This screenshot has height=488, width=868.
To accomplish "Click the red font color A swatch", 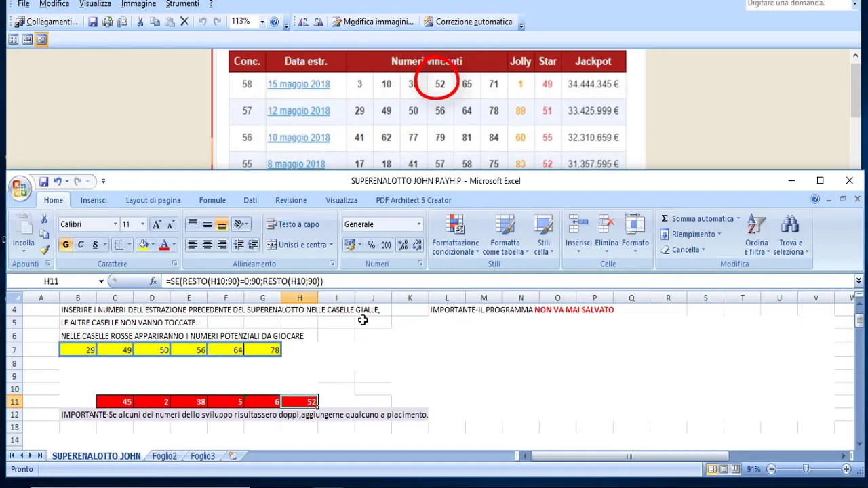I will [x=164, y=245].
